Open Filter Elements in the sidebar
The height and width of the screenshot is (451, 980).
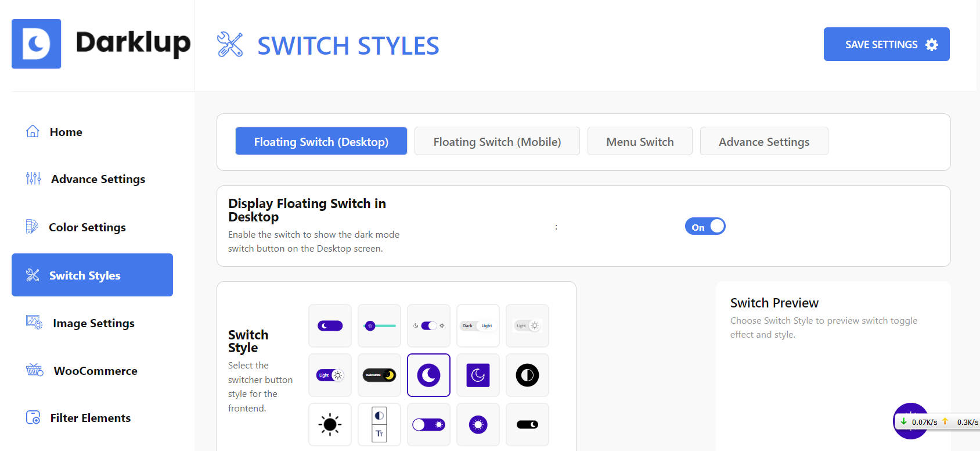(x=90, y=418)
